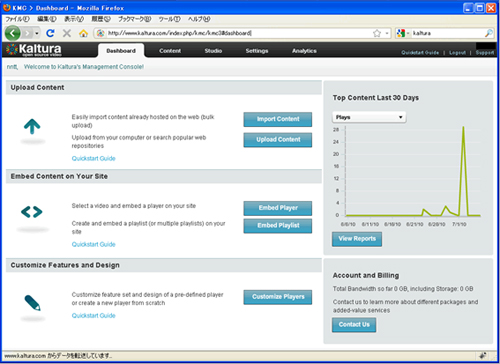This screenshot has height=364, width=500.
Task: Click the embed code brackets icon
Action: (x=32, y=212)
